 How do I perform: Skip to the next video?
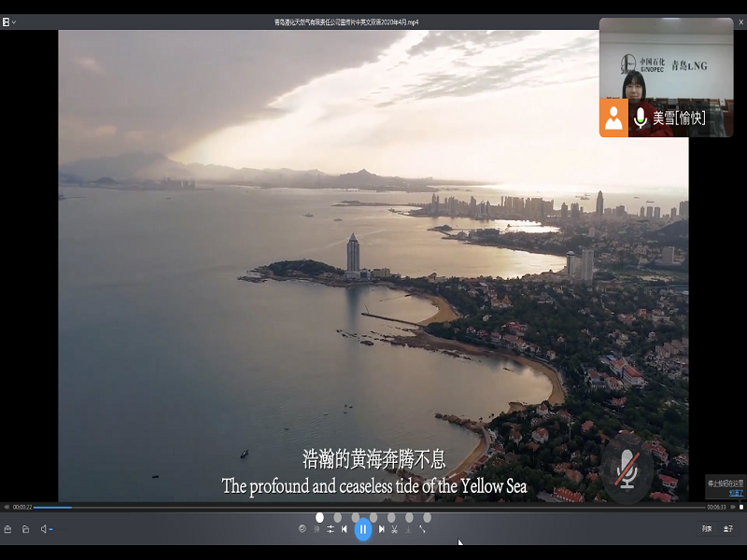[x=381, y=529]
